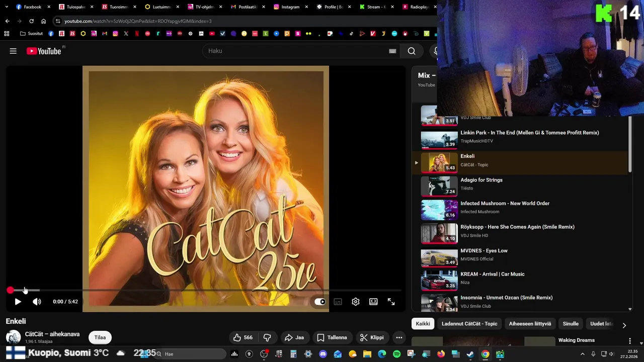Open the on-screen keyboard icon in search
644x362 pixels.
tap(392, 51)
